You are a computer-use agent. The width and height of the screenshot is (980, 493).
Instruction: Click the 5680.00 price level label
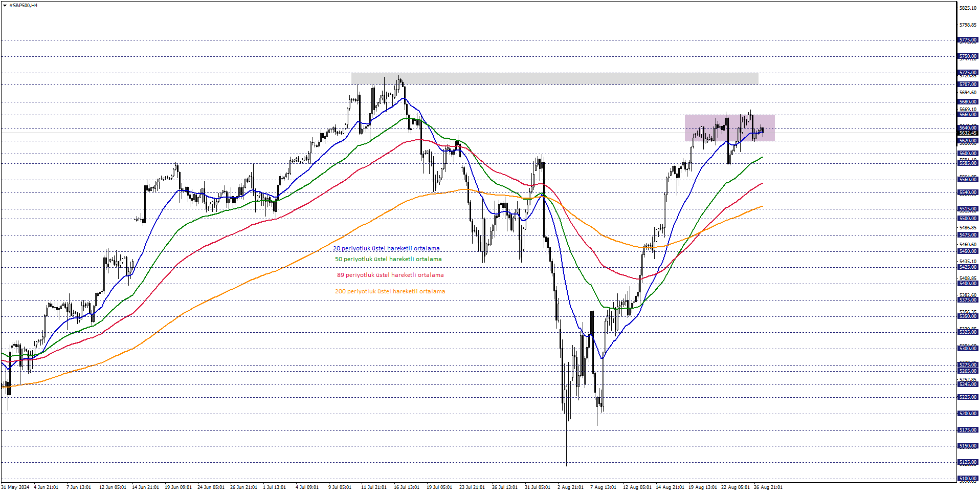point(968,102)
